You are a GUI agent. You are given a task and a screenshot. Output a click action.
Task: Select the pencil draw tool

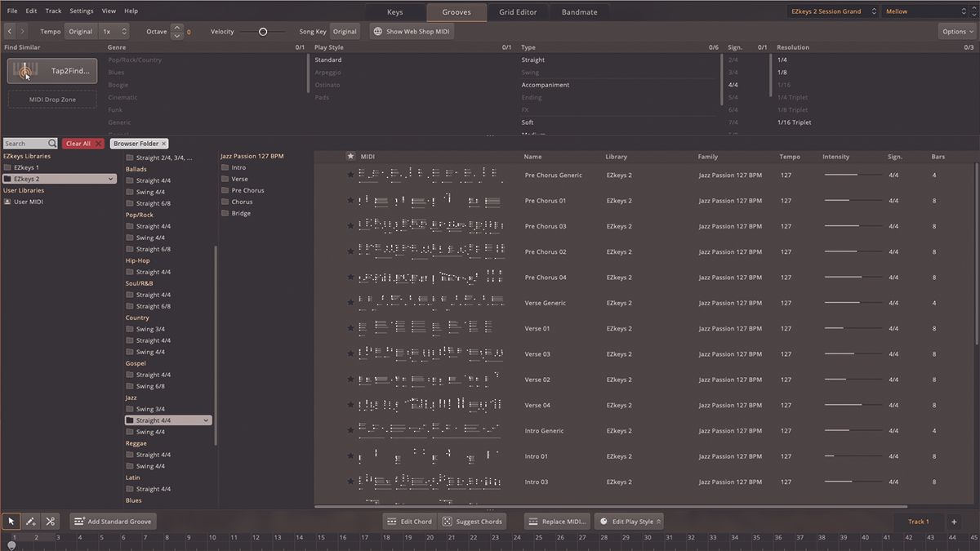click(x=31, y=521)
